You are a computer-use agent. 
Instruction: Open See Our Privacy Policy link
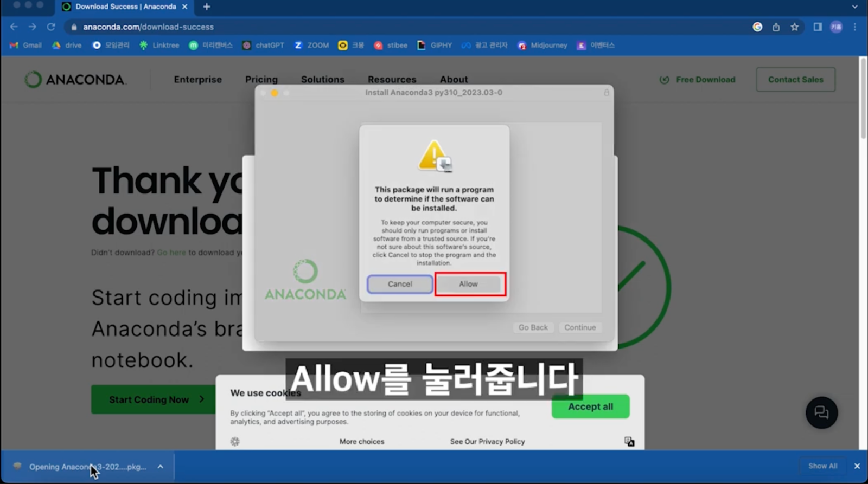pyautogui.click(x=487, y=442)
